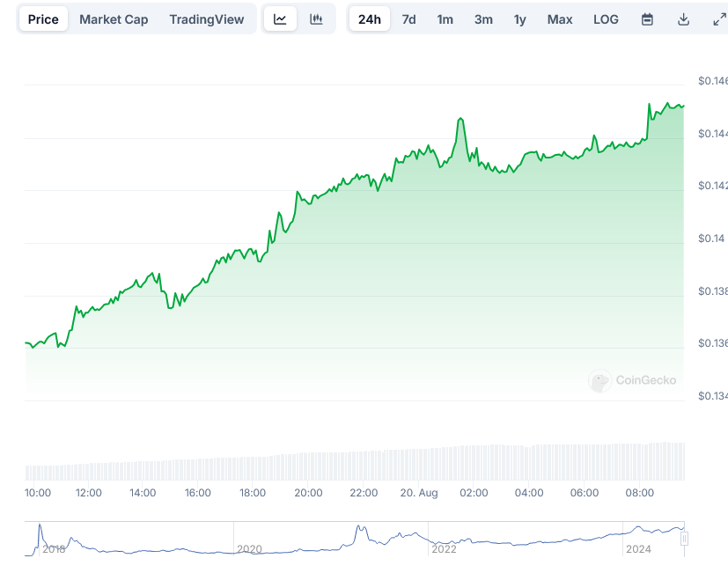Expand chart to fullscreen
728x573 pixels.
(720, 19)
